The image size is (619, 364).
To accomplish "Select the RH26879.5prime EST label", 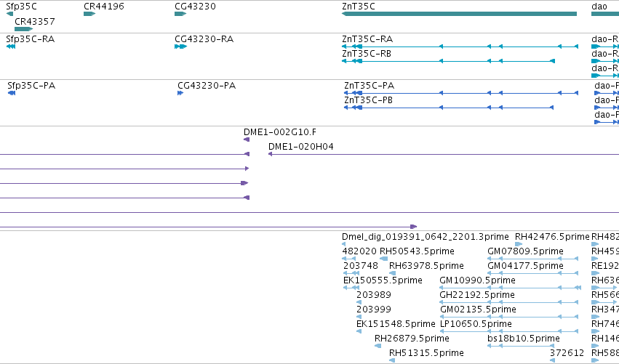I will tap(412, 339).
